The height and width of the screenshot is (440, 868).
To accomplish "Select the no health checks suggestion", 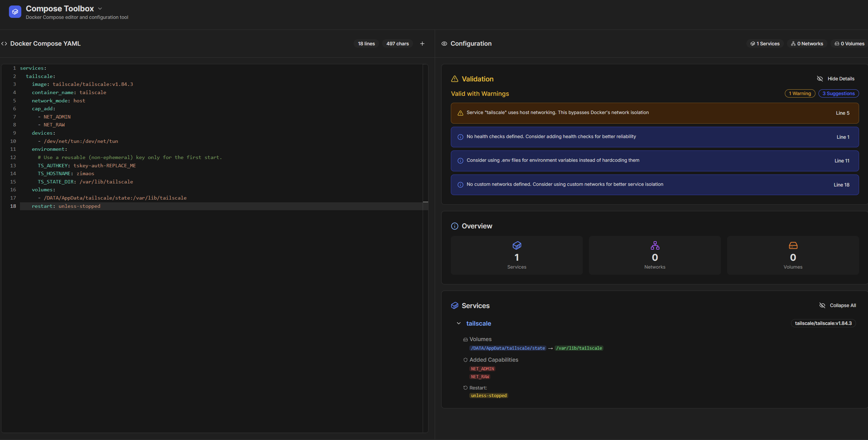I will tap(654, 137).
